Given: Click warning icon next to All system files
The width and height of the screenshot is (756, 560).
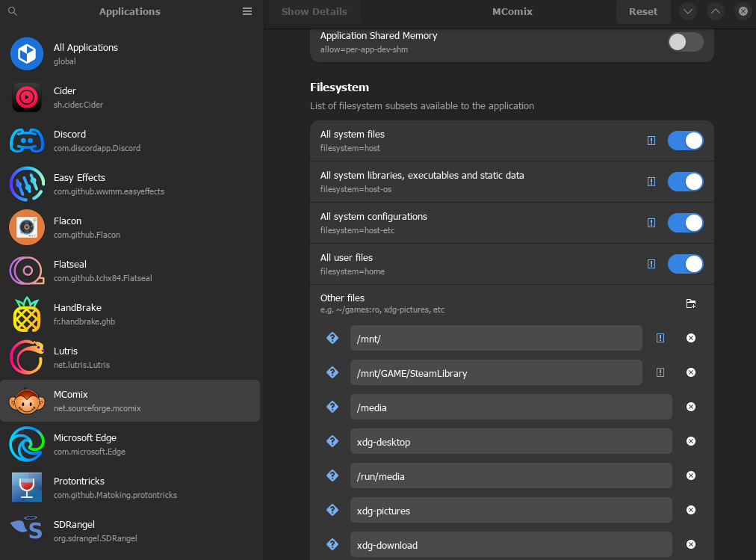Looking at the screenshot, I should tap(651, 141).
